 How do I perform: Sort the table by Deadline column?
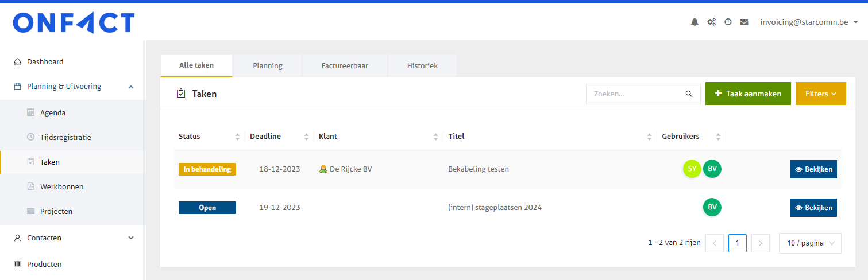point(306,137)
